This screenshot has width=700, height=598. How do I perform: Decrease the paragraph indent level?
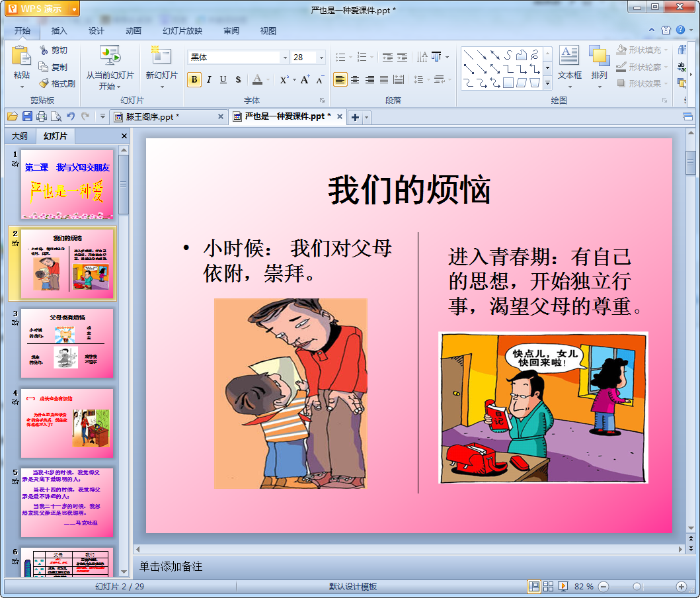(x=387, y=57)
